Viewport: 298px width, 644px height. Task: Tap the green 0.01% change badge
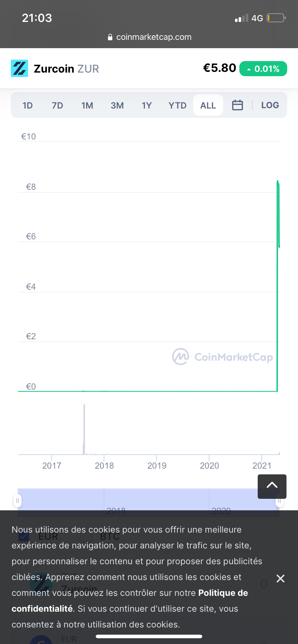pos(263,69)
